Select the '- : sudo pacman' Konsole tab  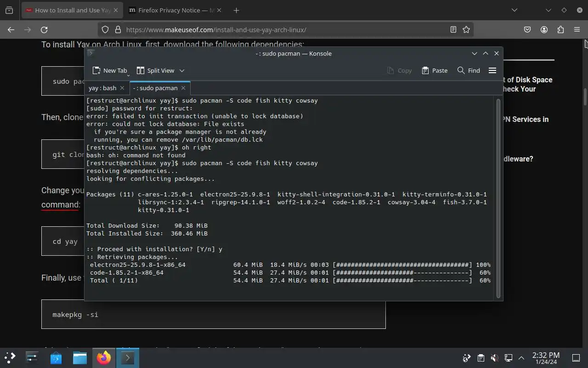click(x=155, y=88)
